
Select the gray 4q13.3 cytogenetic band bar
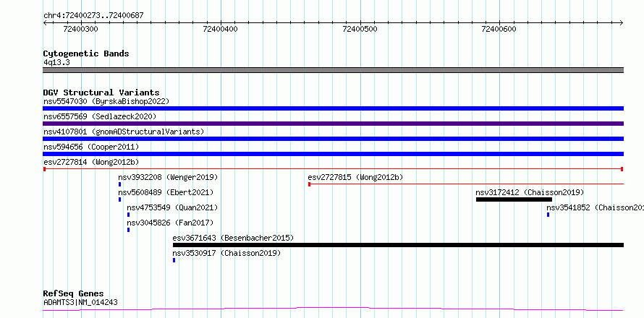coord(333,70)
